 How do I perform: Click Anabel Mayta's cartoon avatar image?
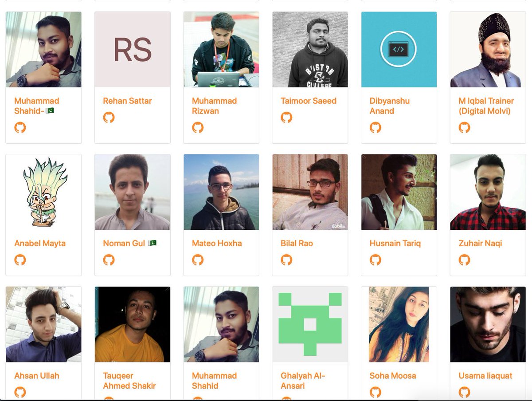click(x=43, y=192)
